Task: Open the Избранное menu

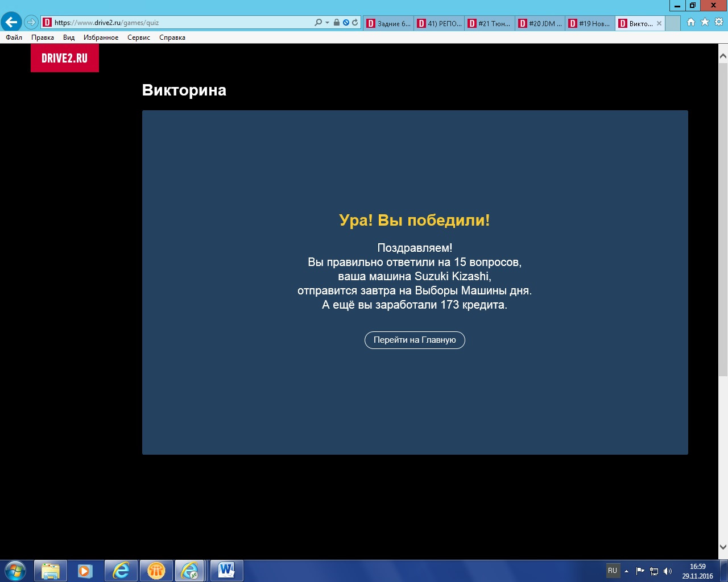Action: coord(101,38)
